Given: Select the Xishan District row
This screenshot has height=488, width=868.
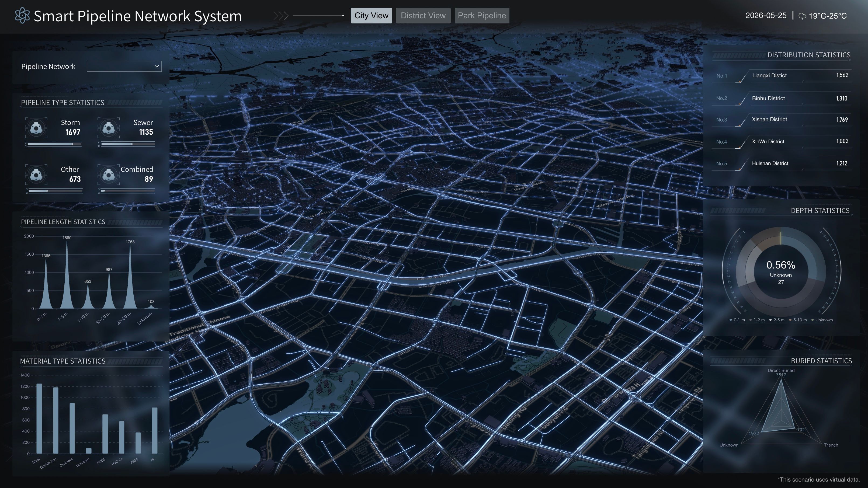Looking at the screenshot, I should point(782,120).
